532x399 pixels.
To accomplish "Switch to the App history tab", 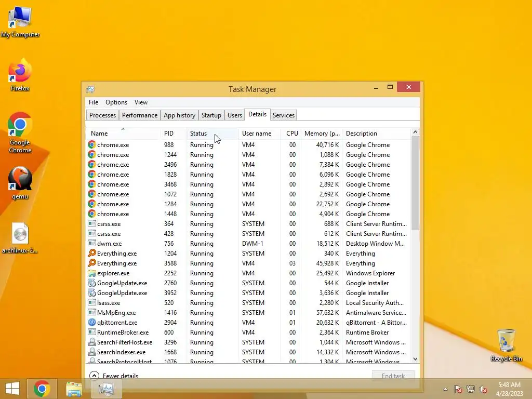I will tap(179, 115).
